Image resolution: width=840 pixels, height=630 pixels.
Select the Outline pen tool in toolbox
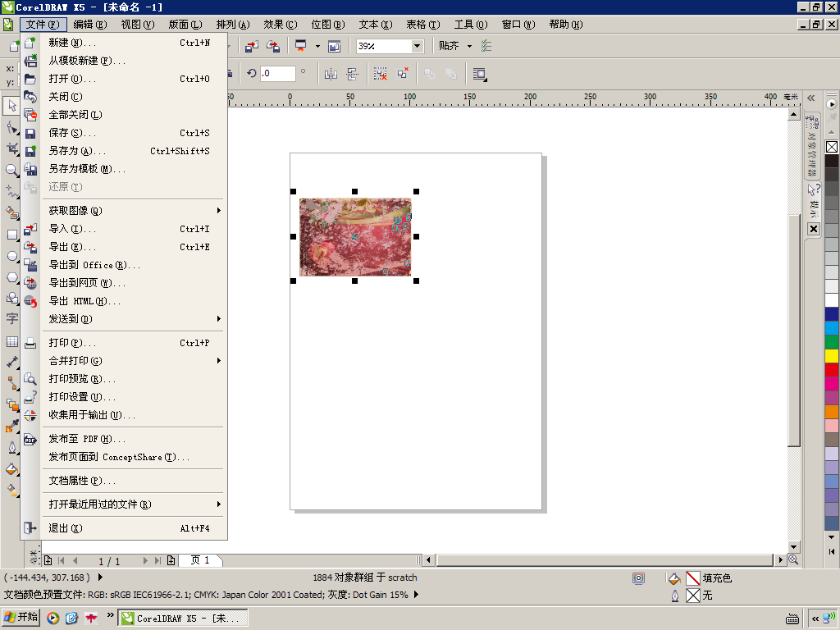click(11, 448)
